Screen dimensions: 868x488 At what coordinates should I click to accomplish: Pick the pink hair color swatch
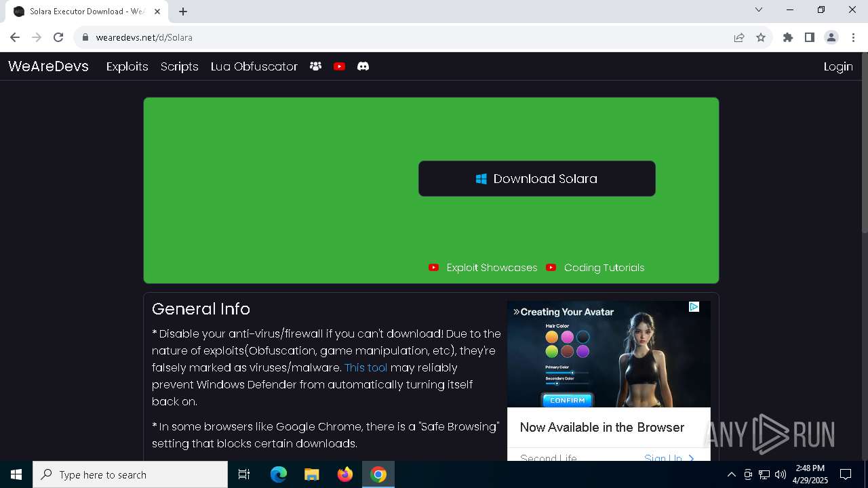click(568, 337)
